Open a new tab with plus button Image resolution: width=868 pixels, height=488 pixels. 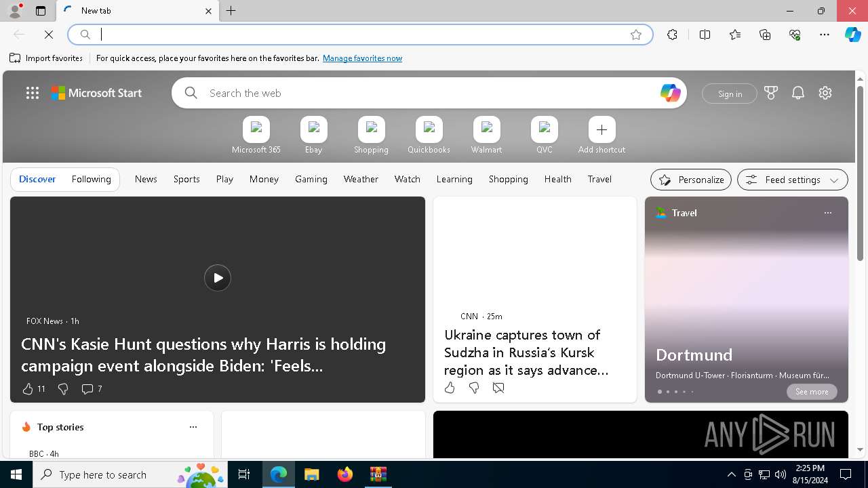click(x=231, y=11)
